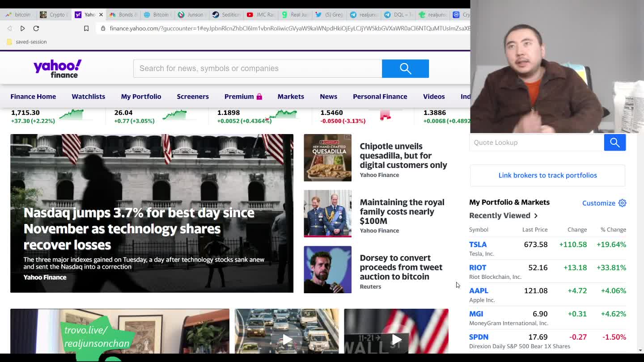Switch to the Sedition Steam tab
Viewport: 644px width, 362px height.
pos(227,15)
